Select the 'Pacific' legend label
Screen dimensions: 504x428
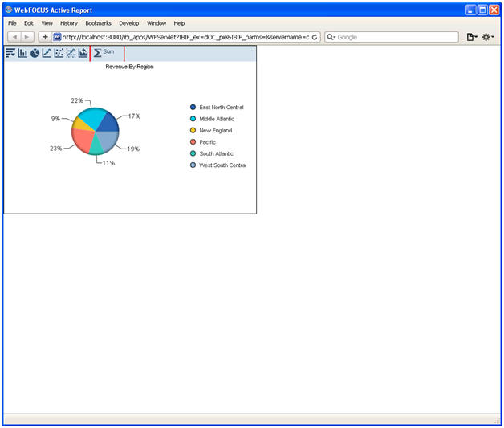tap(207, 142)
